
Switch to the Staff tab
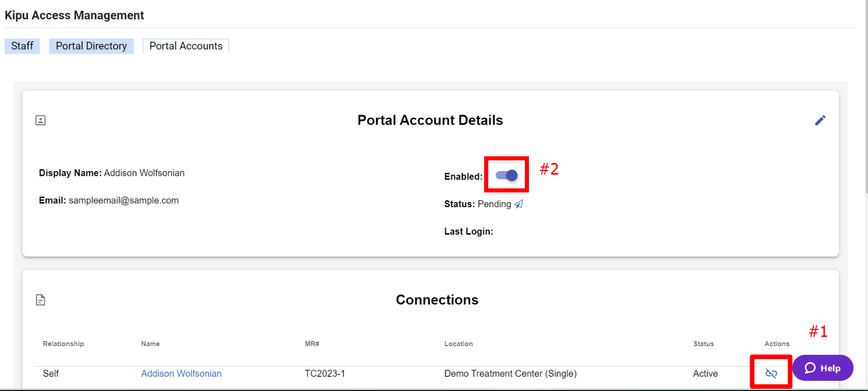[22, 46]
